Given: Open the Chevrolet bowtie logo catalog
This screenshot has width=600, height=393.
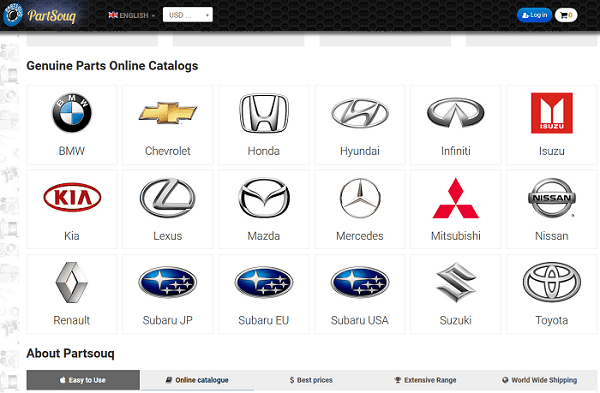Looking at the screenshot, I should tap(168, 113).
